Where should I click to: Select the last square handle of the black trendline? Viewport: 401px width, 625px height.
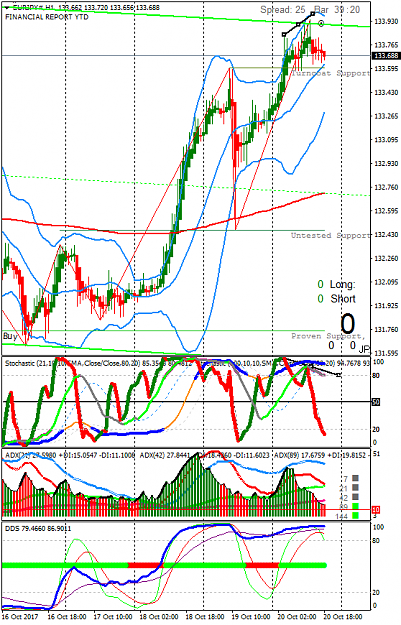pos(313,14)
